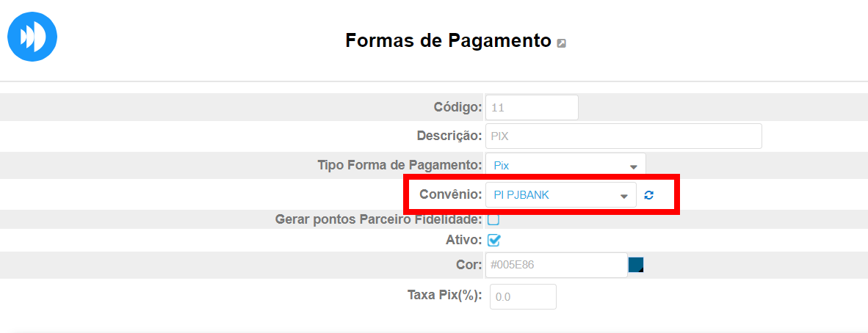The height and width of the screenshot is (333, 868).
Task: Click the "Convênio:" label text
Action: tap(450, 194)
